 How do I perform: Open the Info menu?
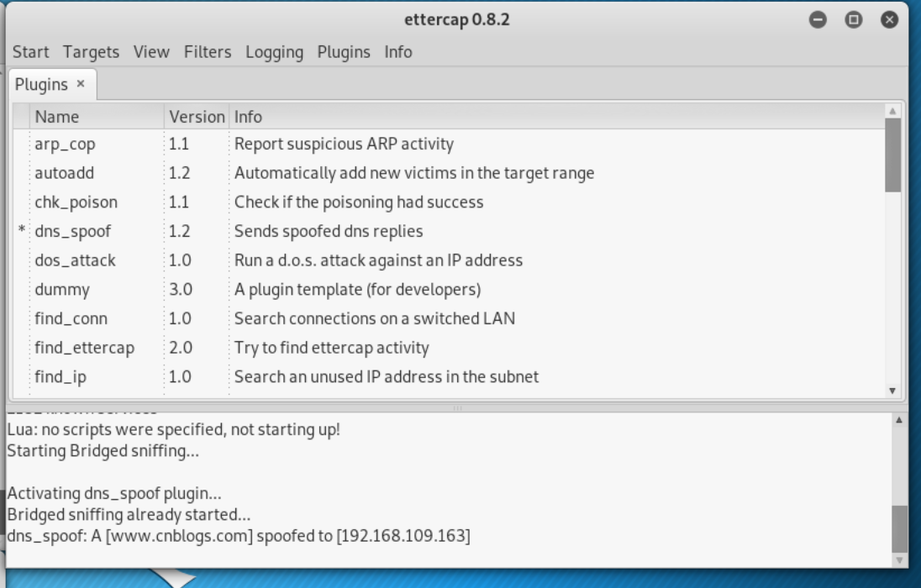(x=398, y=52)
